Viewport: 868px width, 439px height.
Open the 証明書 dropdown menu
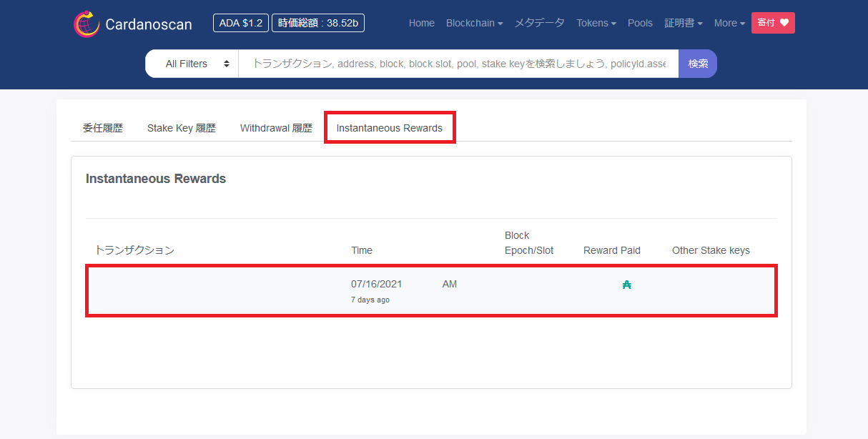tap(683, 23)
